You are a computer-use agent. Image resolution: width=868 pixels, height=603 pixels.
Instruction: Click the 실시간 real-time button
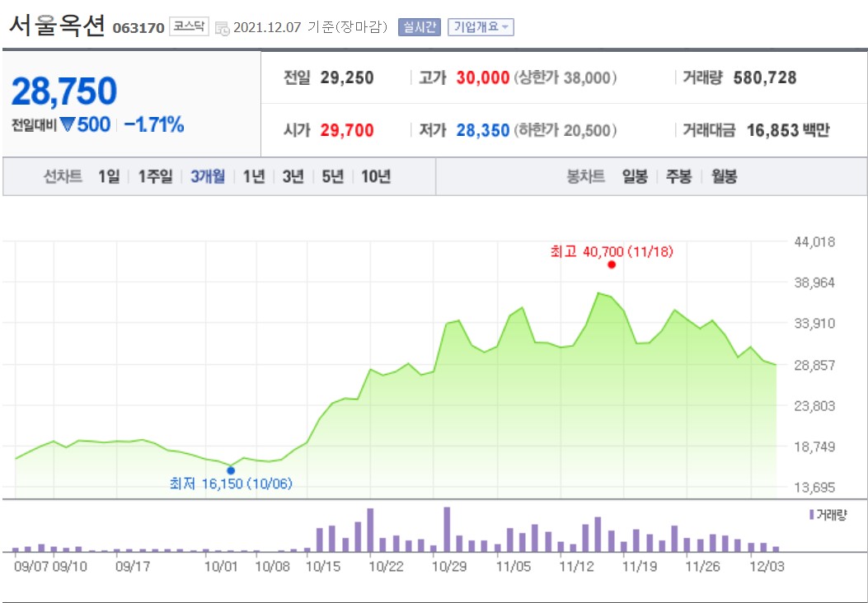click(420, 27)
